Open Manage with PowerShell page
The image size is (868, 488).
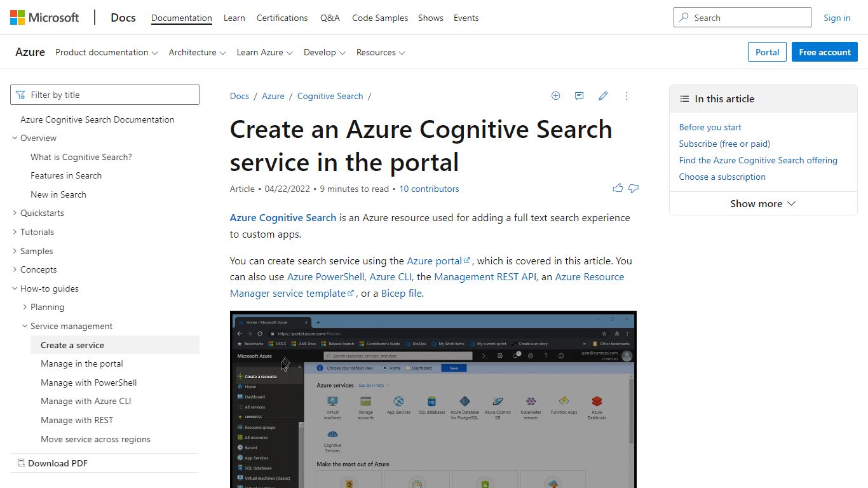pyautogui.click(x=89, y=383)
